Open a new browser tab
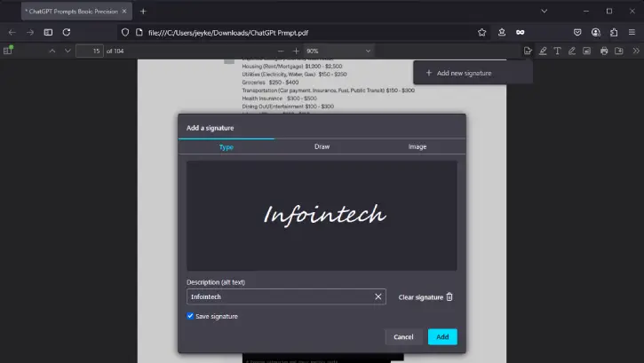 (x=143, y=12)
